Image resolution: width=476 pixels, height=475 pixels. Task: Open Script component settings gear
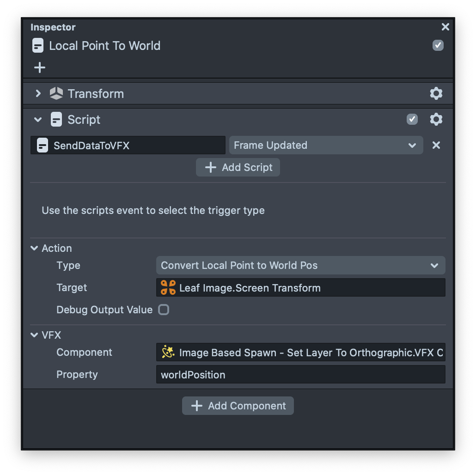(436, 120)
